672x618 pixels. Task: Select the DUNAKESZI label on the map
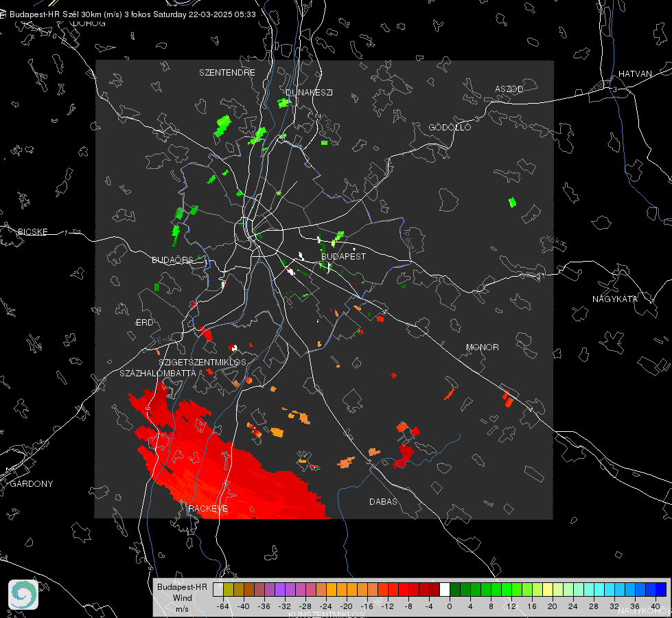[x=309, y=93]
